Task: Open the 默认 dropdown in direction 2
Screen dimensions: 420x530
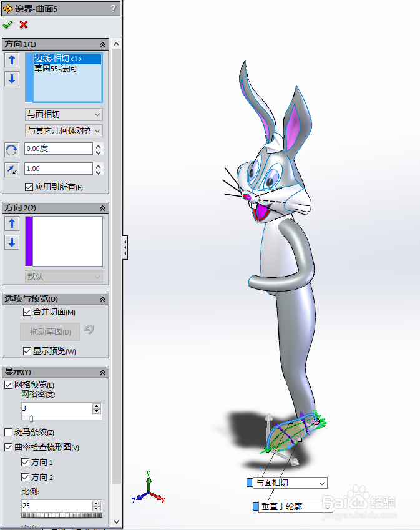Action: point(64,277)
